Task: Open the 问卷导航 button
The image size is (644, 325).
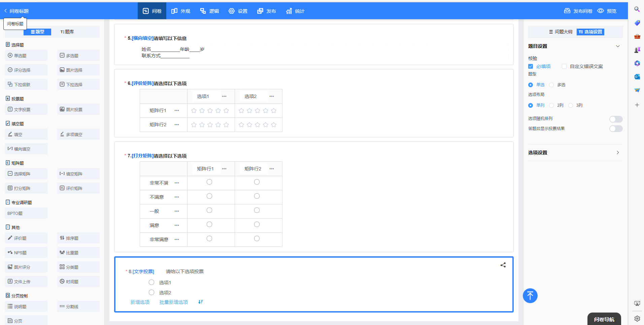Action: [604, 319]
